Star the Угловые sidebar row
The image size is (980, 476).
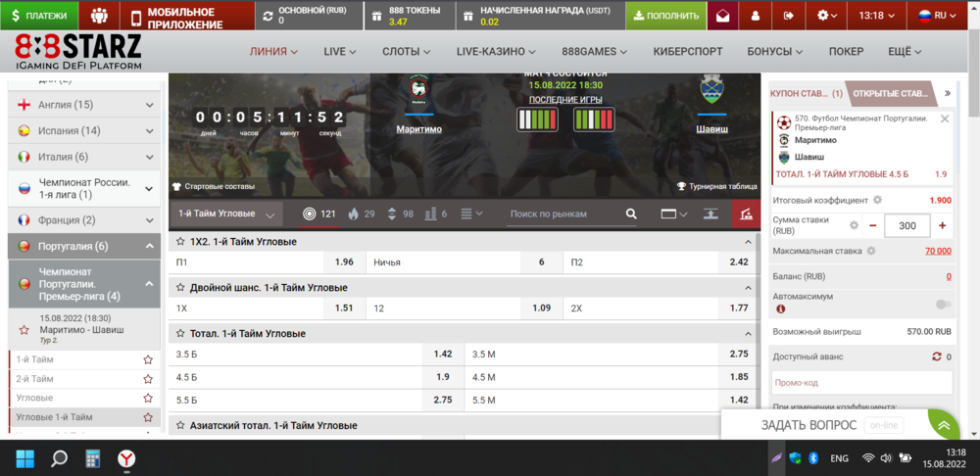click(x=148, y=398)
